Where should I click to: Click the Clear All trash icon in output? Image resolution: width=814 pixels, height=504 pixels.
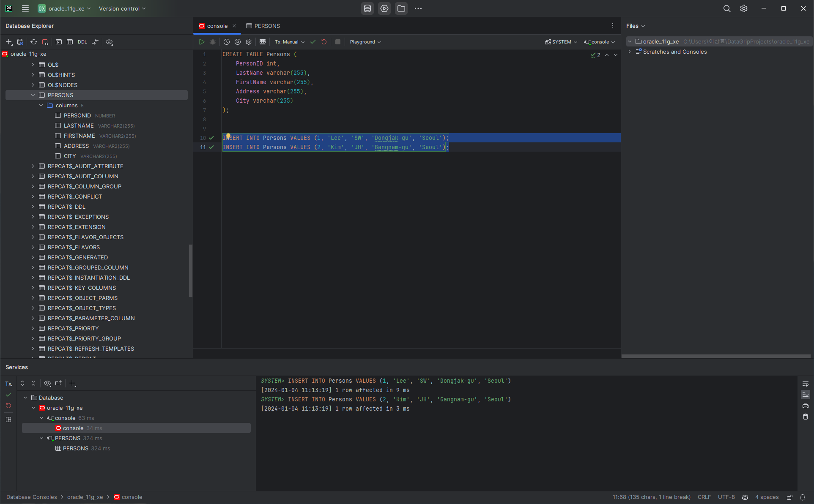(x=806, y=417)
